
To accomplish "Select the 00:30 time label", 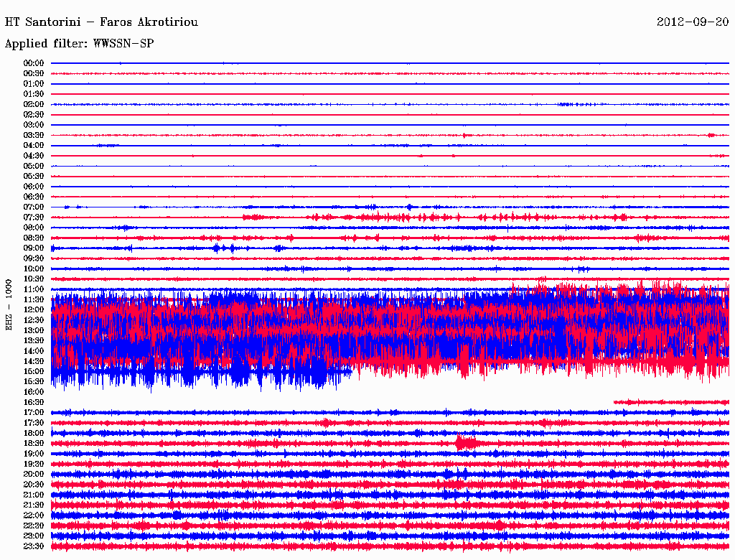I will 34,74.
